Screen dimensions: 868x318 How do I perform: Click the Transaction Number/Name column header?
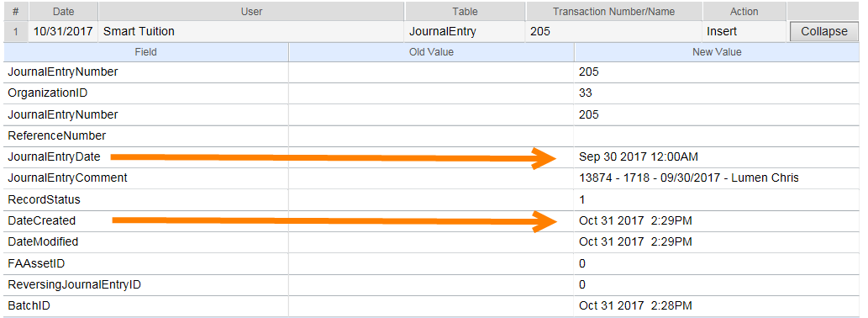[x=614, y=11]
